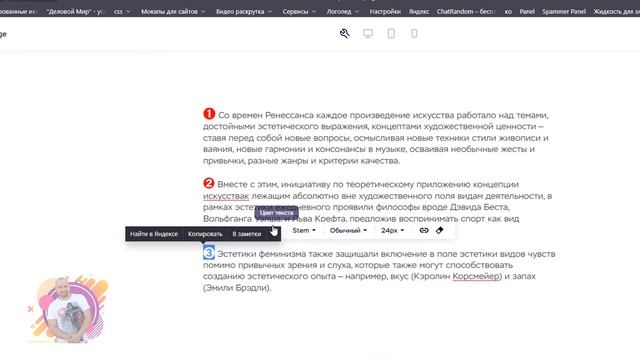The width and height of the screenshot is (640, 360).
Task: Click the highlighted number 3 bullet symbol
Action: (x=209, y=253)
